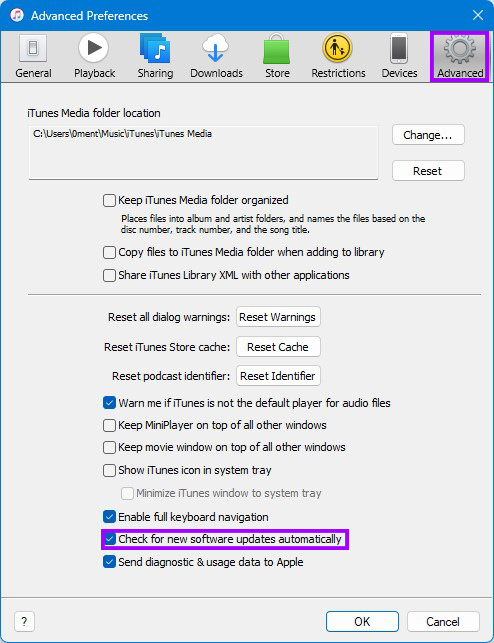Click the Advanced Preferences title text

[x=89, y=16]
